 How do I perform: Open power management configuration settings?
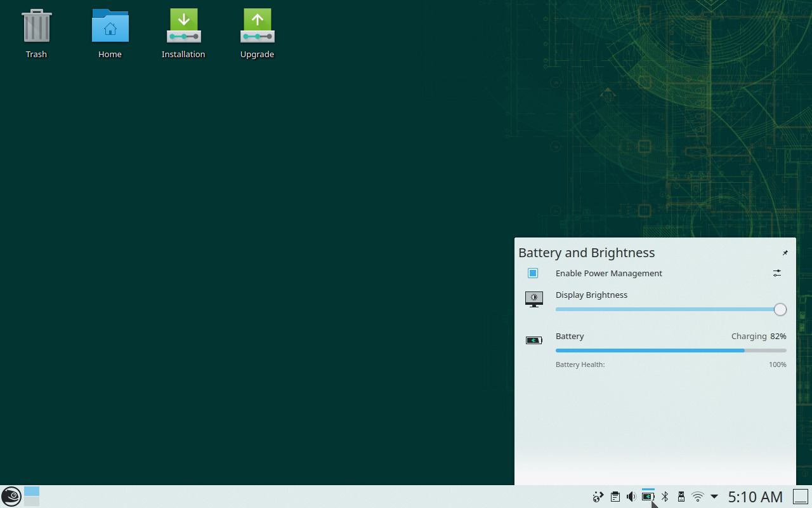click(x=777, y=273)
